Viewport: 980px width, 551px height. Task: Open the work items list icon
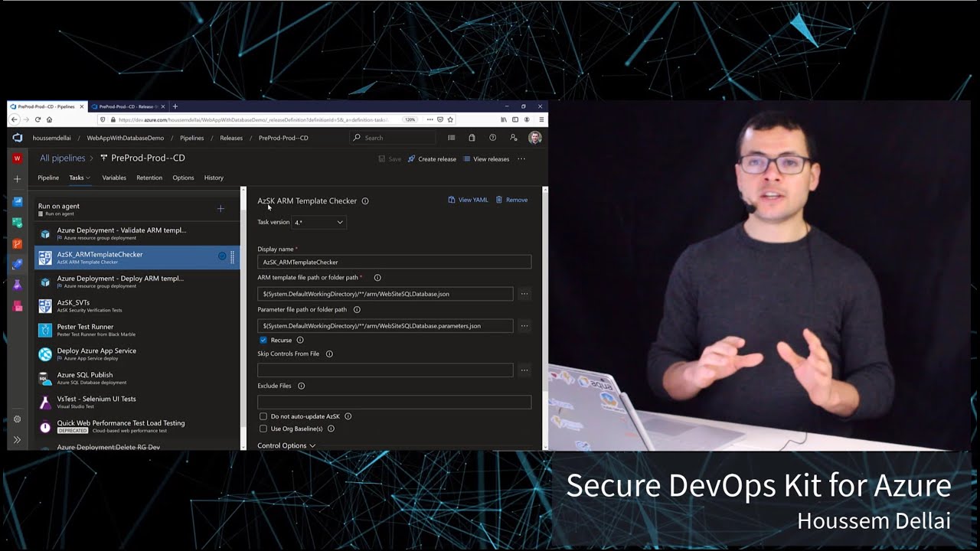(x=451, y=138)
